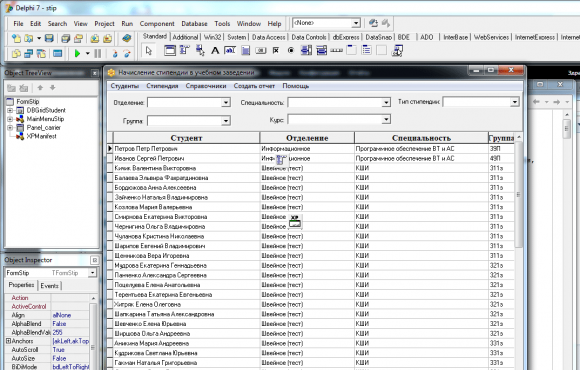
Task: Click the Pause program icon
Action: coord(98,54)
